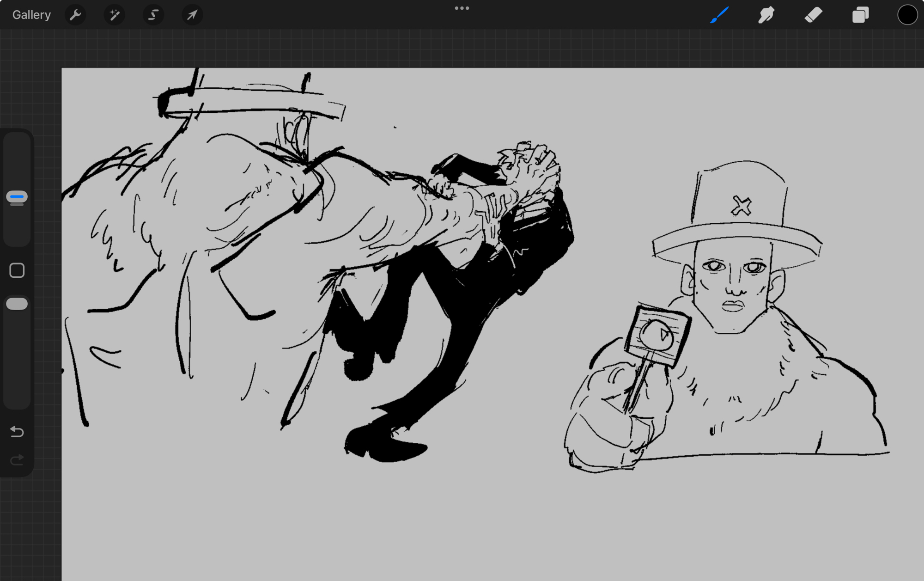This screenshot has width=924, height=581.
Task: Undo the last stroke
Action: [17, 432]
